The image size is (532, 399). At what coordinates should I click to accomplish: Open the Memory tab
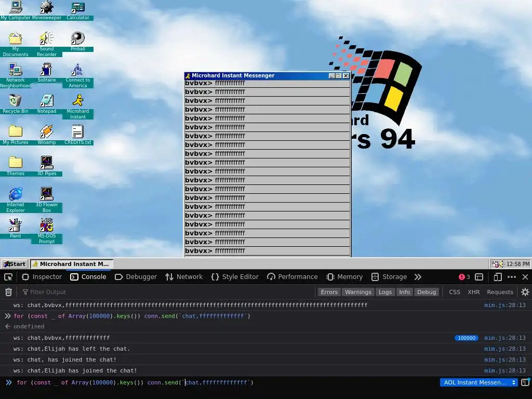[345, 277]
